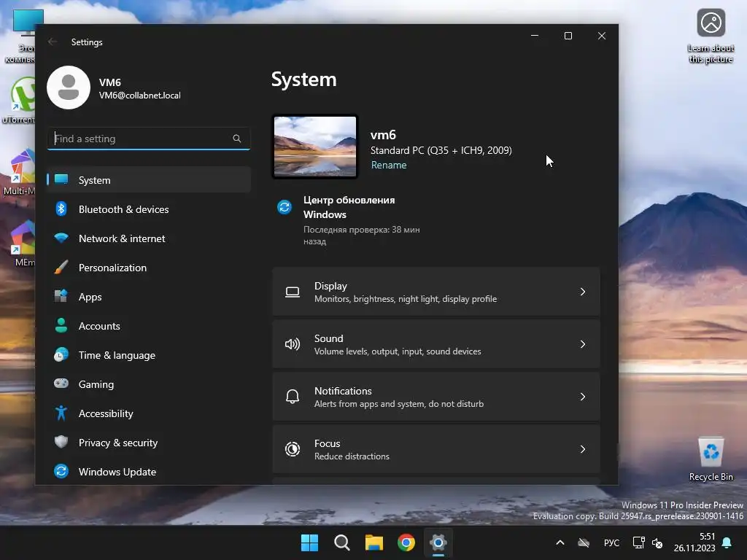Click the search magnifier in Find a setting
The image size is (747, 560).
tap(237, 139)
